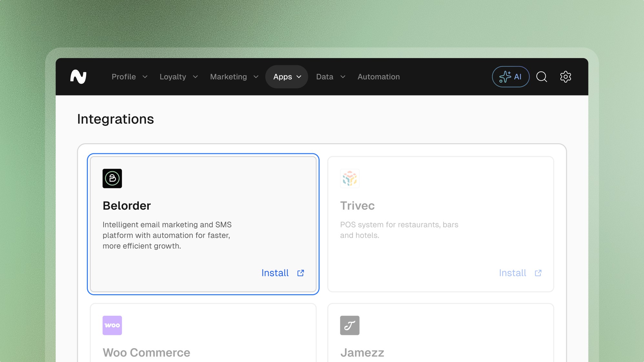Open the search magnifier icon

541,77
